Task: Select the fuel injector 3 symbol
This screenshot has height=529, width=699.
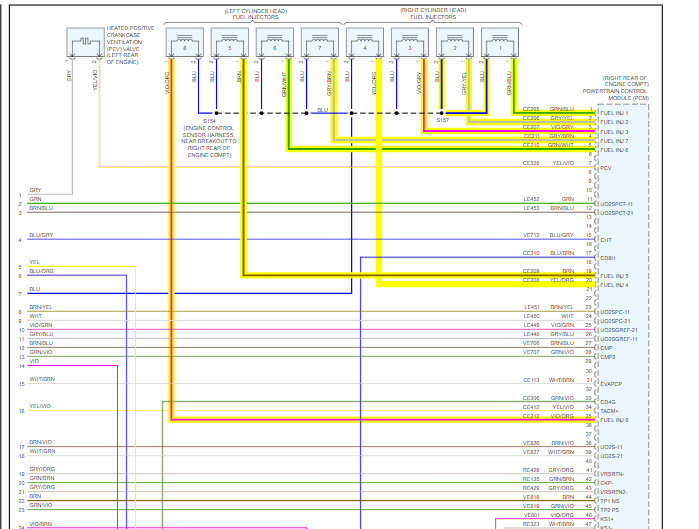Action: pos(410,42)
